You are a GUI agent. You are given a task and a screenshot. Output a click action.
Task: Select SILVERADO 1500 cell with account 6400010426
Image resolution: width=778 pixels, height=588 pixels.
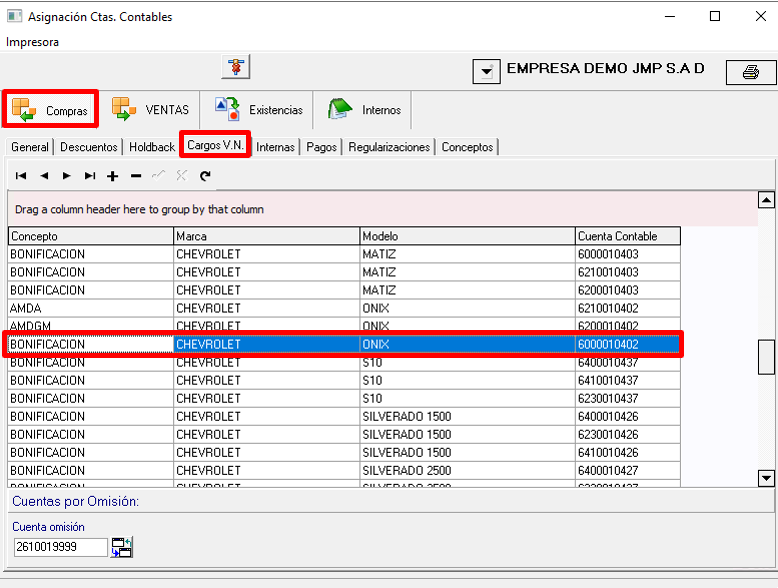click(467, 416)
